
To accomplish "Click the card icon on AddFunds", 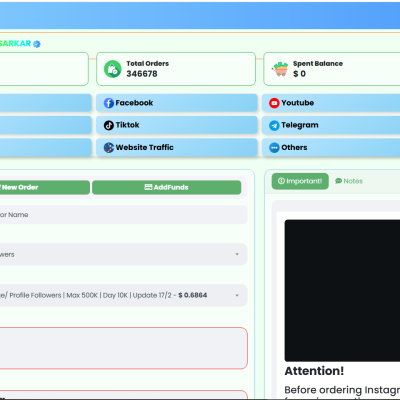I will point(148,187).
